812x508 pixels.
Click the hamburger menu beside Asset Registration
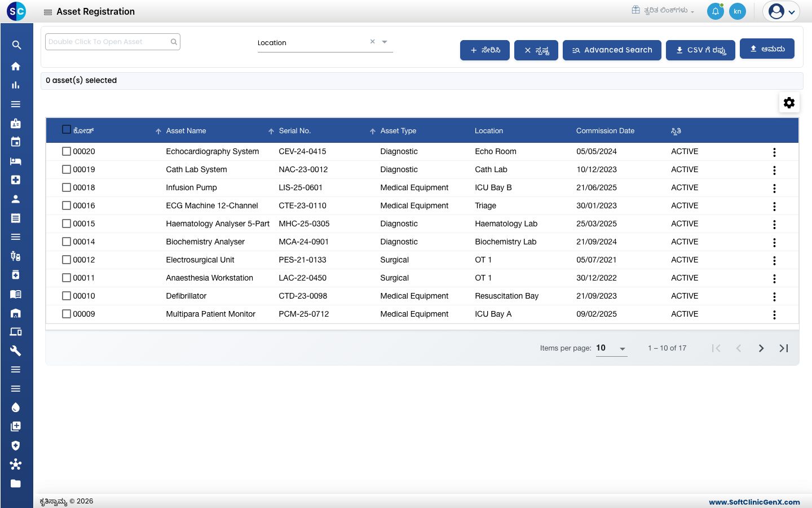coord(48,12)
